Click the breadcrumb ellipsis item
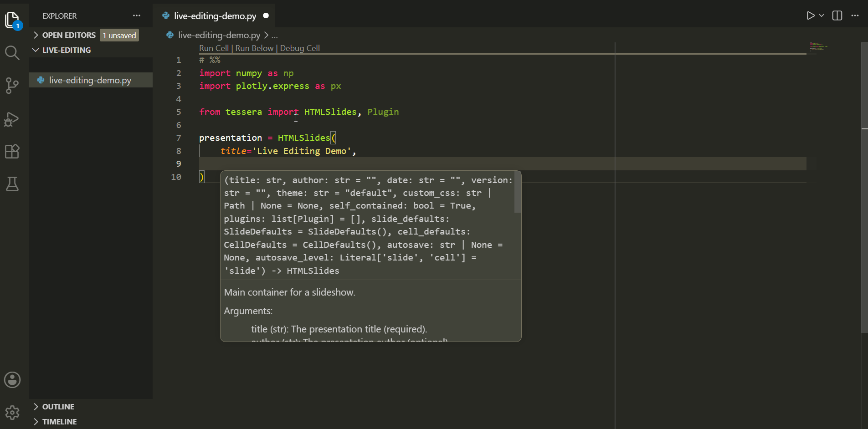Screen dimensions: 868x429 point(275,35)
